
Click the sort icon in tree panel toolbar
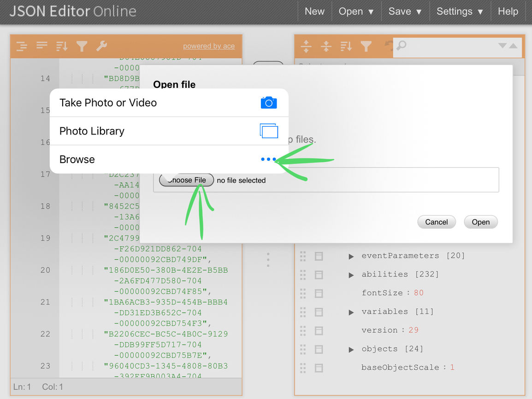pyautogui.click(x=346, y=46)
